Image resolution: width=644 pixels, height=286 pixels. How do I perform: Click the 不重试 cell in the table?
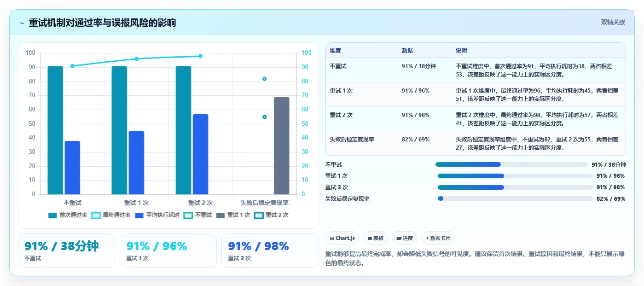[x=338, y=66]
